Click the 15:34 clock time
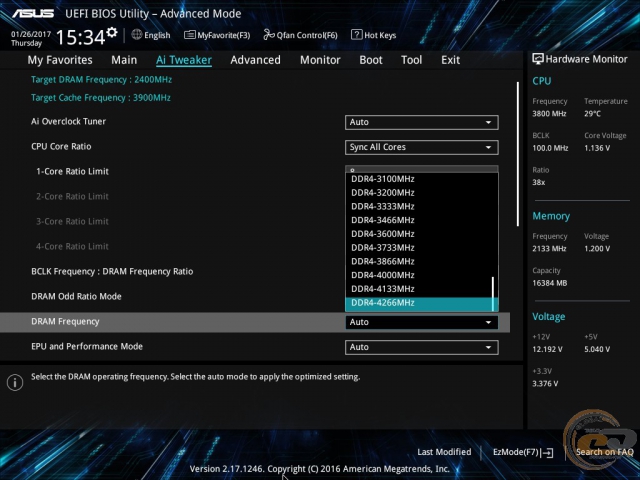The image size is (640, 480). click(x=80, y=38)
